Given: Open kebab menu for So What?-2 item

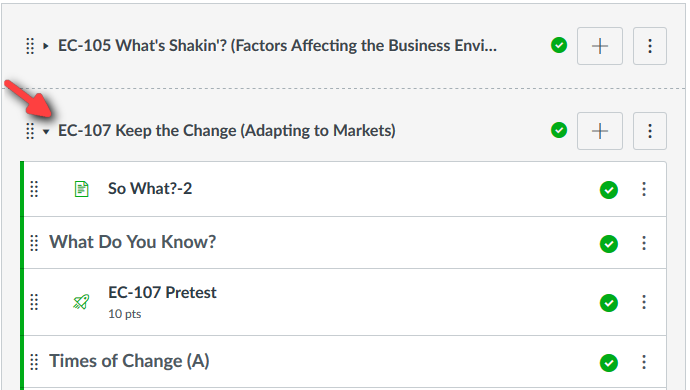Looking at the screenshot, I should [x=644, y=189].
